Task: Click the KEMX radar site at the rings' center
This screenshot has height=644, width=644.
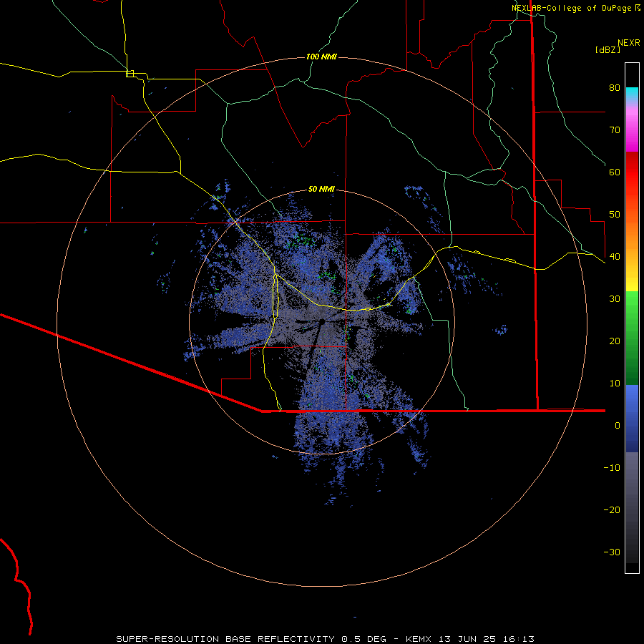Action: click(x=322, y=321)
